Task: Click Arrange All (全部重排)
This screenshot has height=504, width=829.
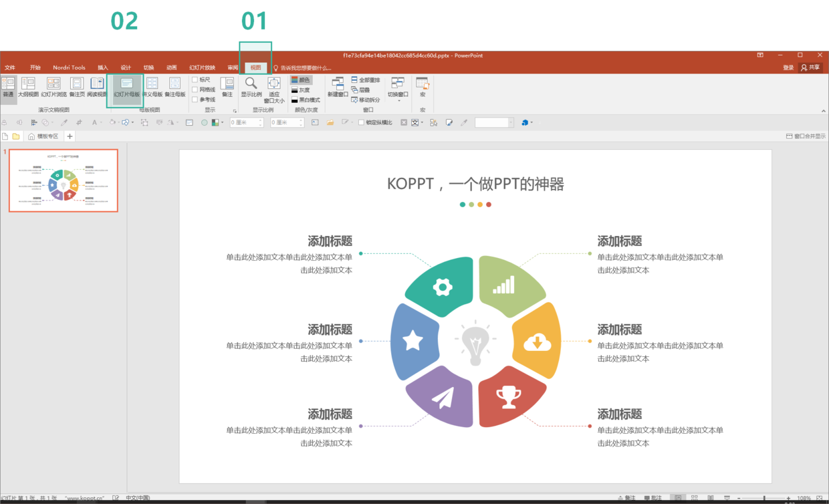Action: coord(366,80)
